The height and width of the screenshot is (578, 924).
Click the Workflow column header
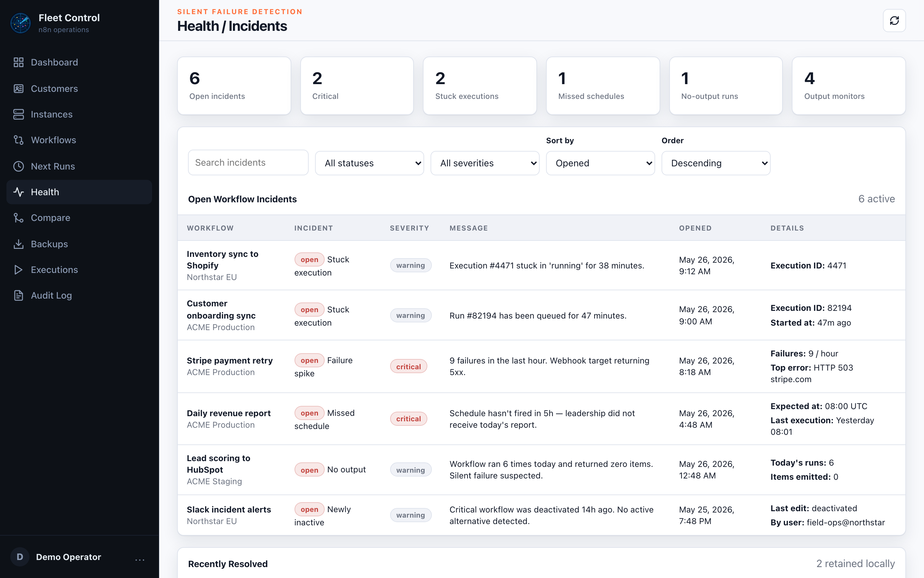(210, 228)
